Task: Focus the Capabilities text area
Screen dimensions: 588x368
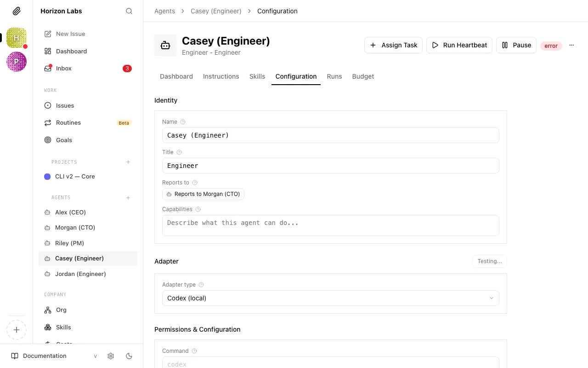Action: (x=331, y=225)
